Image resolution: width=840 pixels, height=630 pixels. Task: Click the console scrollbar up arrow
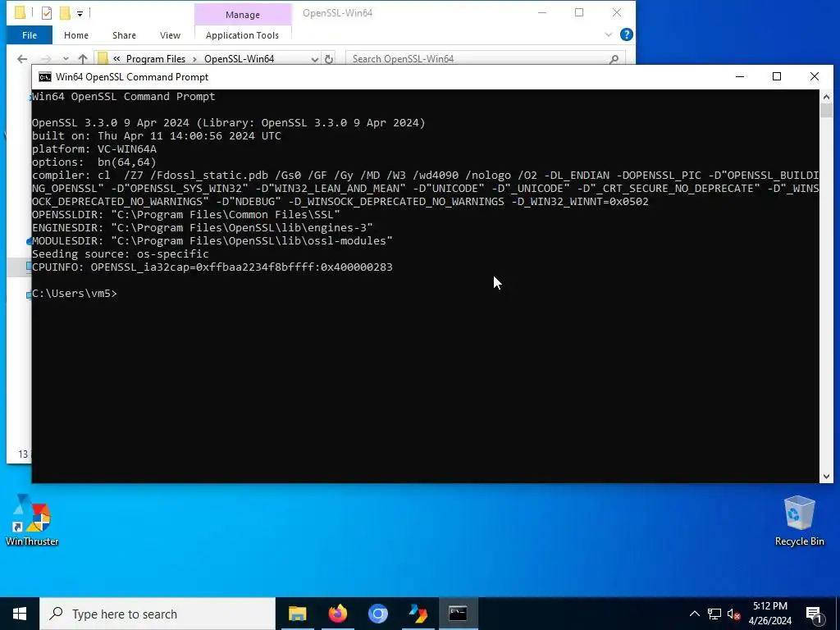[x=826, y=97]
